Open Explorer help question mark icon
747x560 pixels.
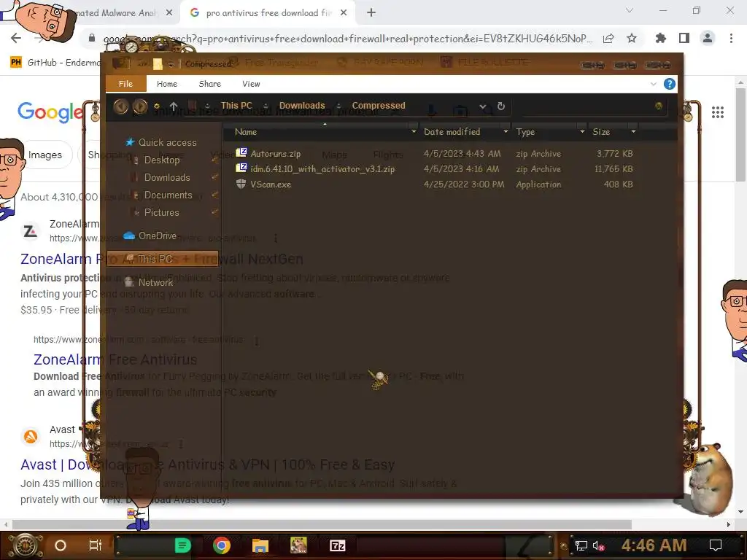pos(669,85)
